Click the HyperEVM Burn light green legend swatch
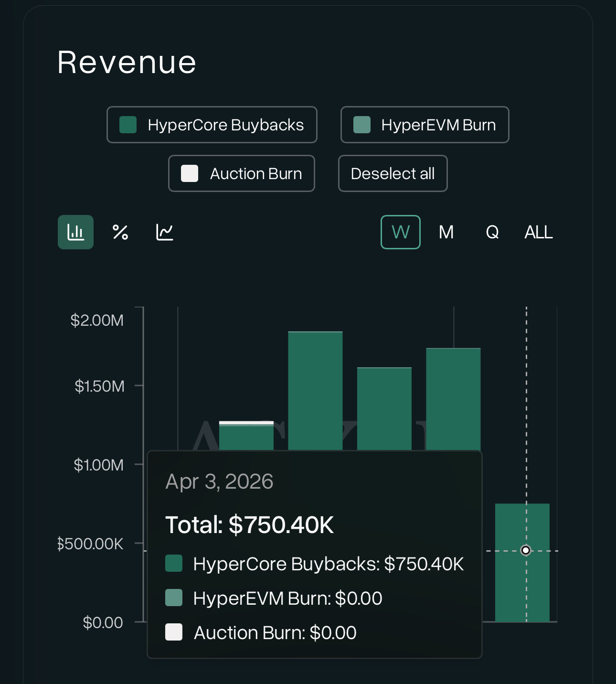616x684 pixels. (362, 125)
